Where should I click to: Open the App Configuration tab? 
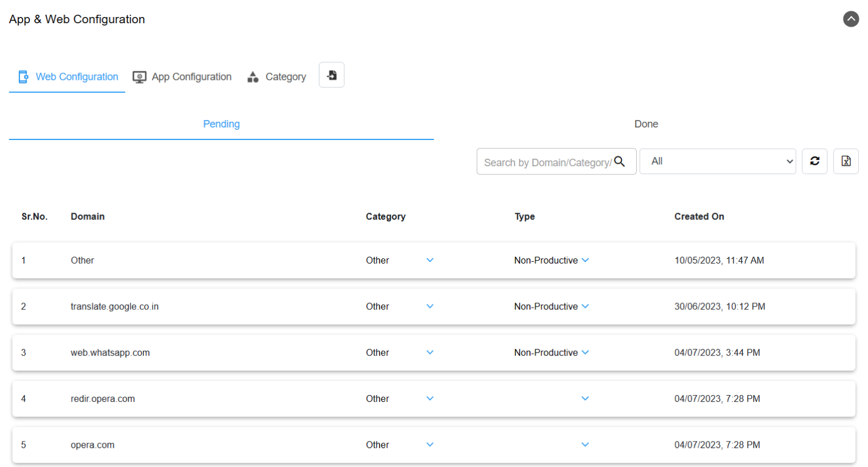(182, 77)
